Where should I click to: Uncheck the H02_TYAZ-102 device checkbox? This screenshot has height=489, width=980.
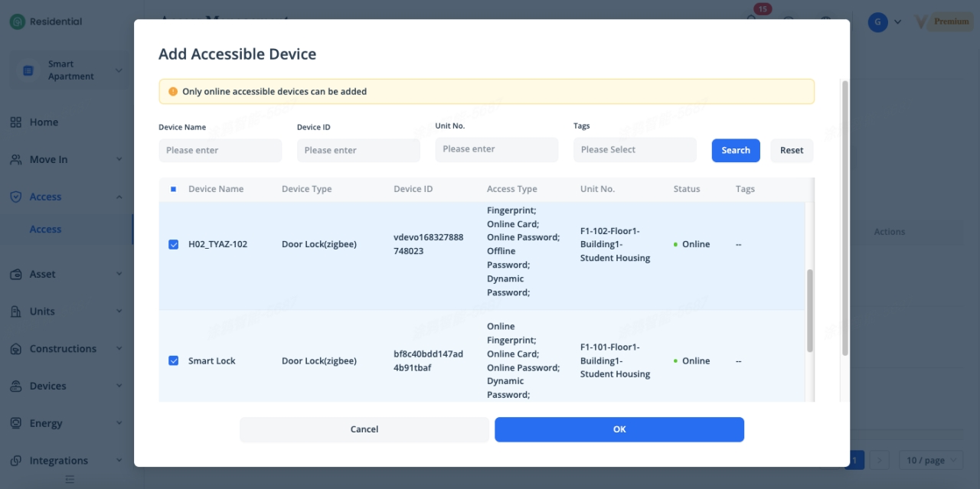pos(173,245)
